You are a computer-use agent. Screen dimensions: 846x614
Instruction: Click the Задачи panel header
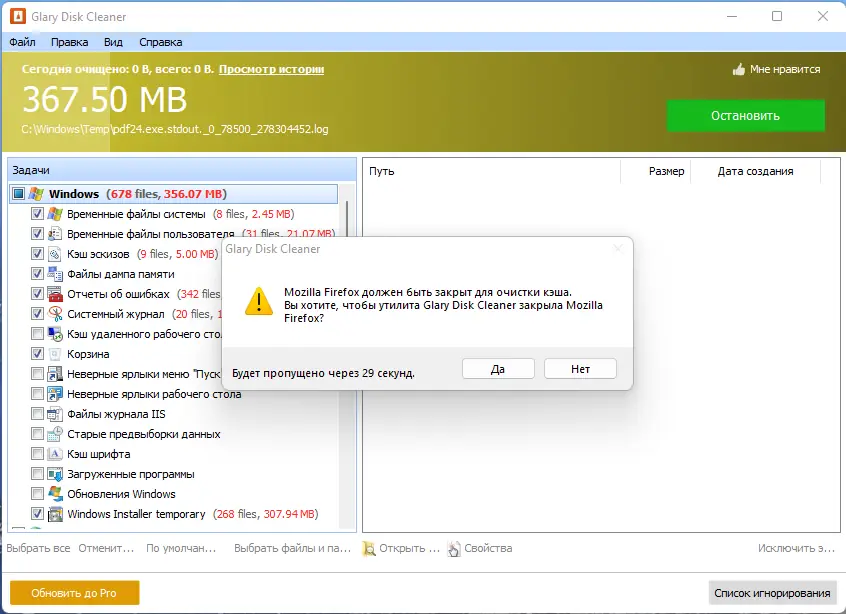click(x=182, y=170)
